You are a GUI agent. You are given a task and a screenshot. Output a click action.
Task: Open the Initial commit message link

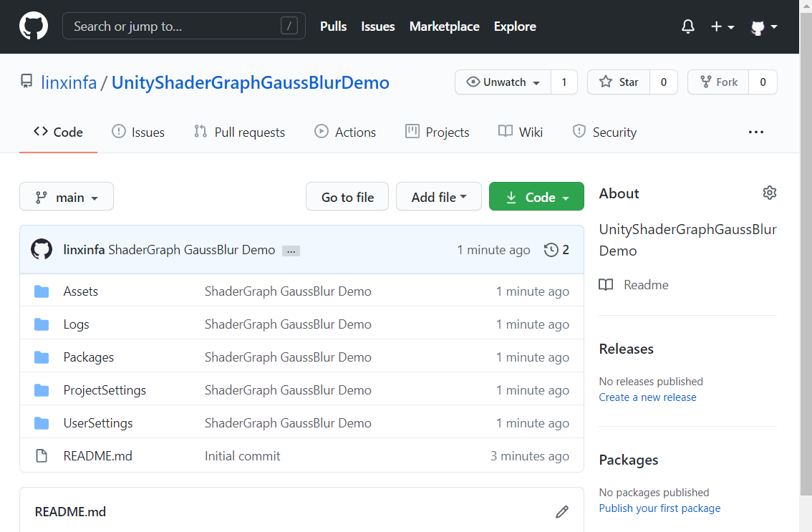click(x=242, y=456)
